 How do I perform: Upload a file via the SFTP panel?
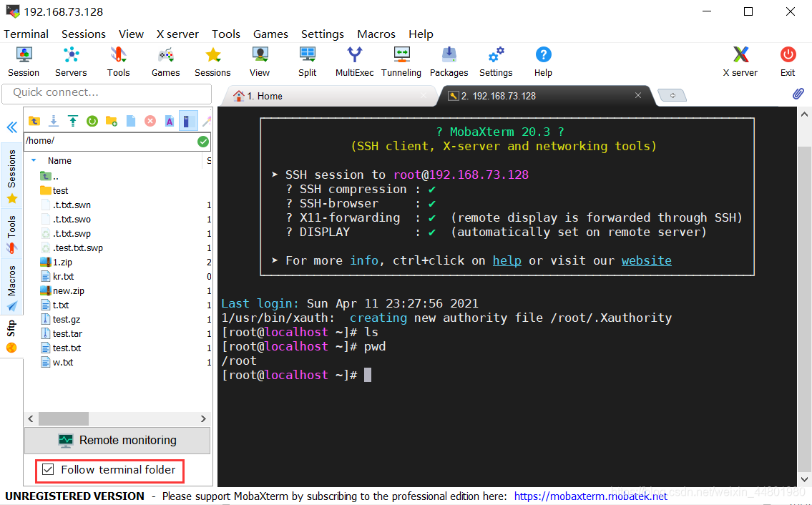click(x=72, y=121)
